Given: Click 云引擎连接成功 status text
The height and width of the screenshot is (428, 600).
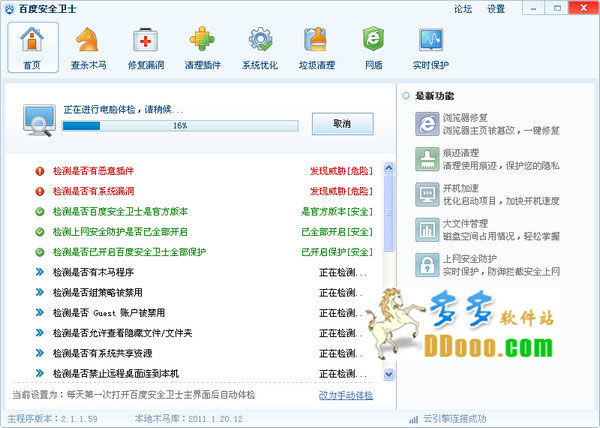Looking at the screenshot, I should tap(455, 419).
